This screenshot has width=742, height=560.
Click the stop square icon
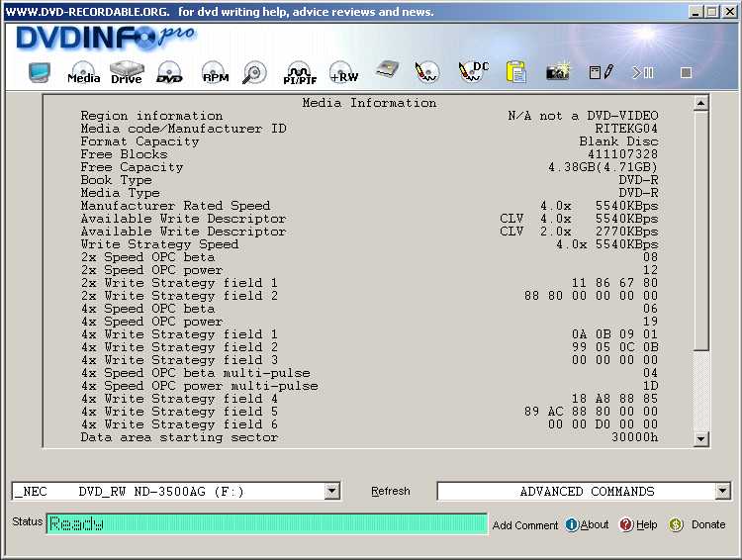[687, 73]
